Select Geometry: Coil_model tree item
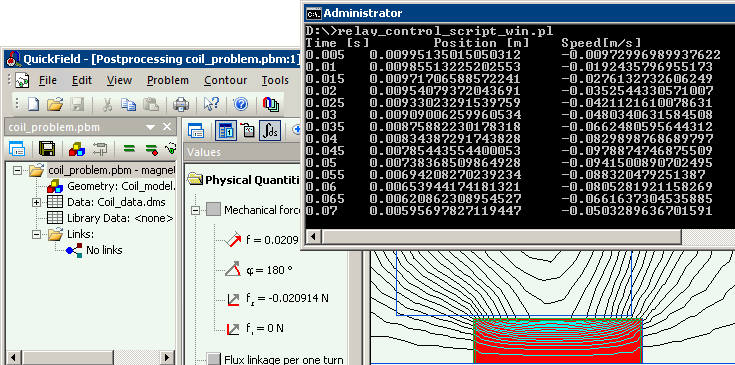 tap(121, 186)
